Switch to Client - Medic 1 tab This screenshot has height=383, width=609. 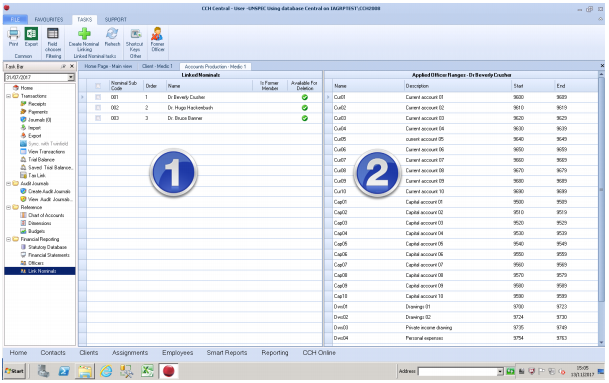pos(157,66)
